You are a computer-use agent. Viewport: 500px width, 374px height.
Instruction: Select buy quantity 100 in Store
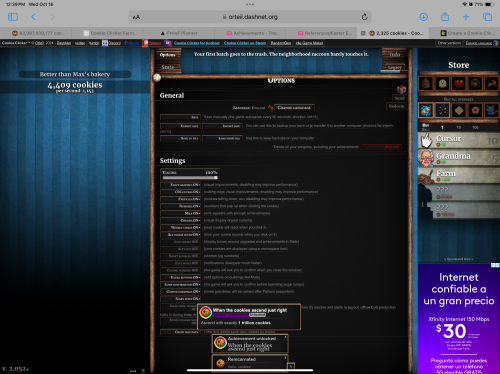(475, 127)
